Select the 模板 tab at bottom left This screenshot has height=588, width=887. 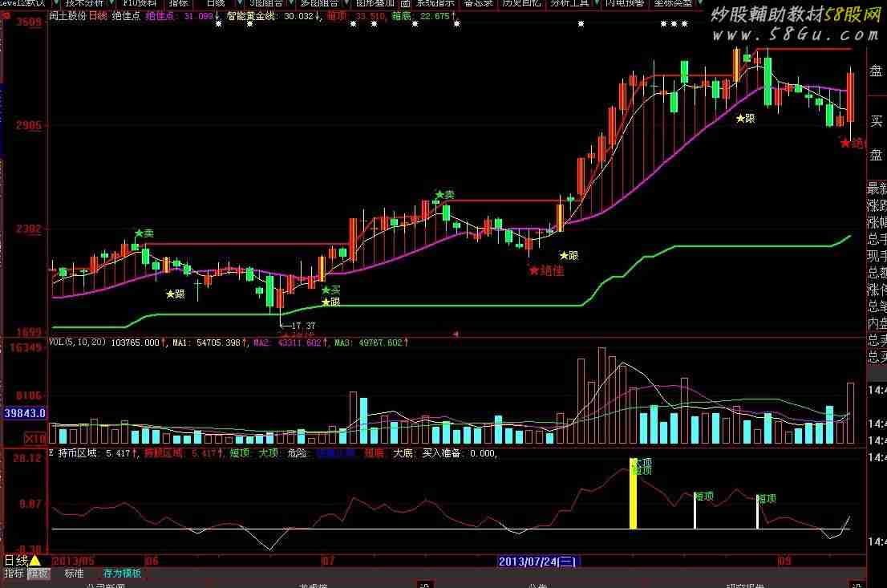pyautogui.click(x=38, y=574)
